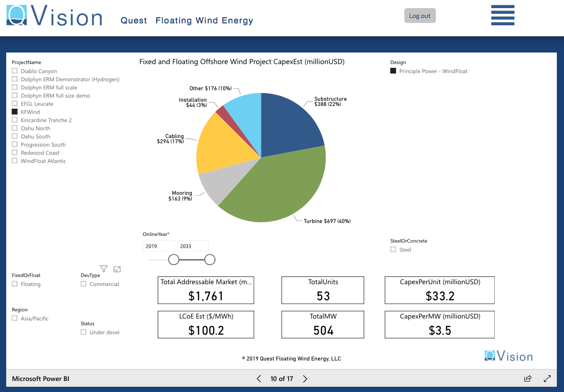Check the Floating filter option
The height and width of the screenshot is (392, 564).
pos(15,284)
